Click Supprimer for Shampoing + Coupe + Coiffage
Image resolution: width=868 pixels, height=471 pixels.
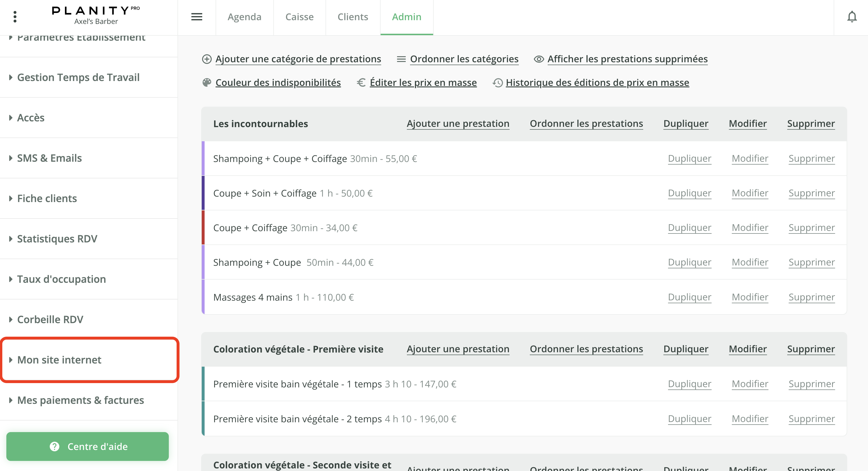[x=811, y=158]
